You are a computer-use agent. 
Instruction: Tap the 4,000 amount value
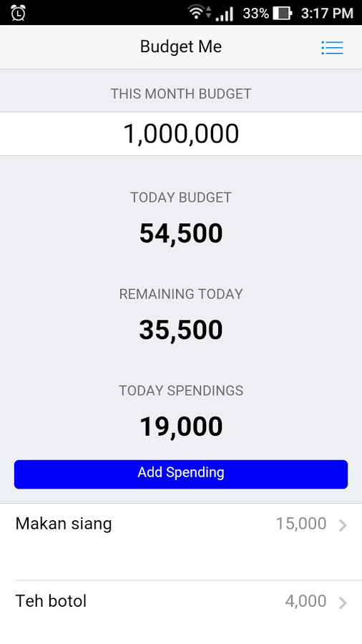click(305, 601)
